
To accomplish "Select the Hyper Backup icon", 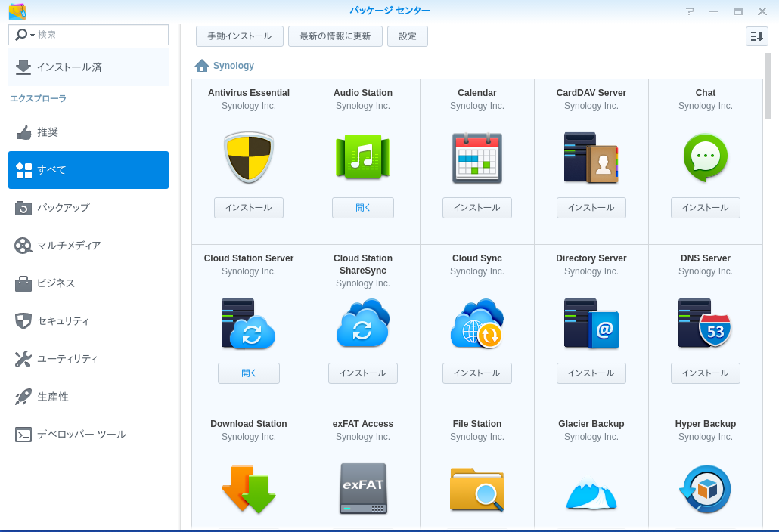I will coord(706,489).
